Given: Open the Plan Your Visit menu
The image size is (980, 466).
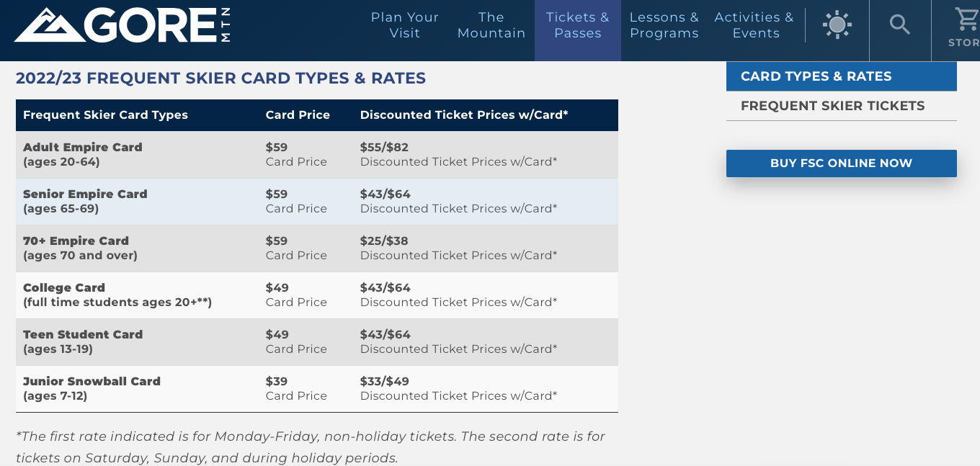Looking at the screenshot, I should pyautogui.click(x=405, y=25).
